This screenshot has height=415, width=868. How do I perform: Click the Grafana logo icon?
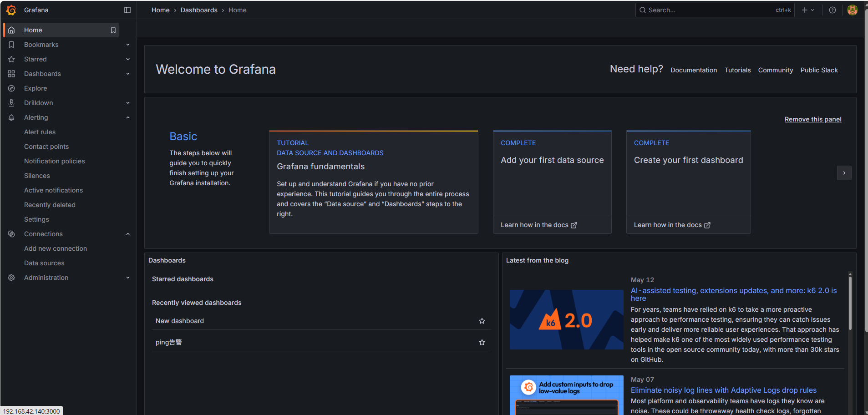tap(11, 10)
